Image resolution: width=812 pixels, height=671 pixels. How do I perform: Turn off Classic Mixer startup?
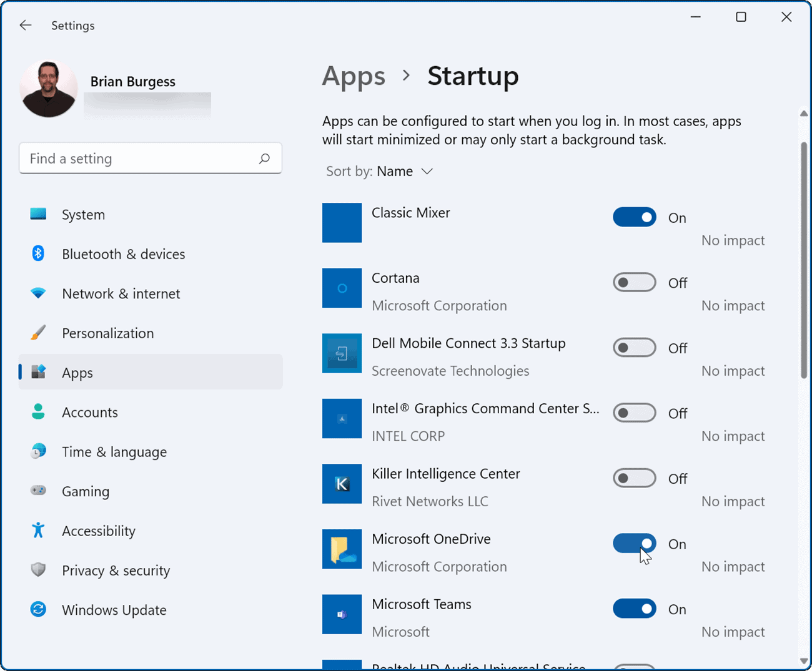[634, 217]
